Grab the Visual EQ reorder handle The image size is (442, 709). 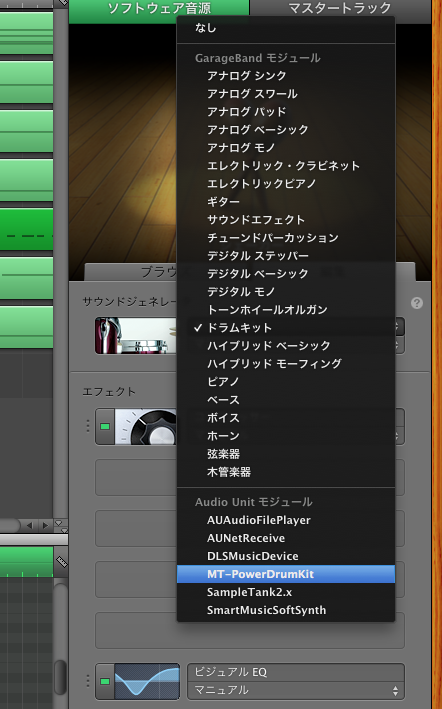pyautogui.click(x=88, y=681)
